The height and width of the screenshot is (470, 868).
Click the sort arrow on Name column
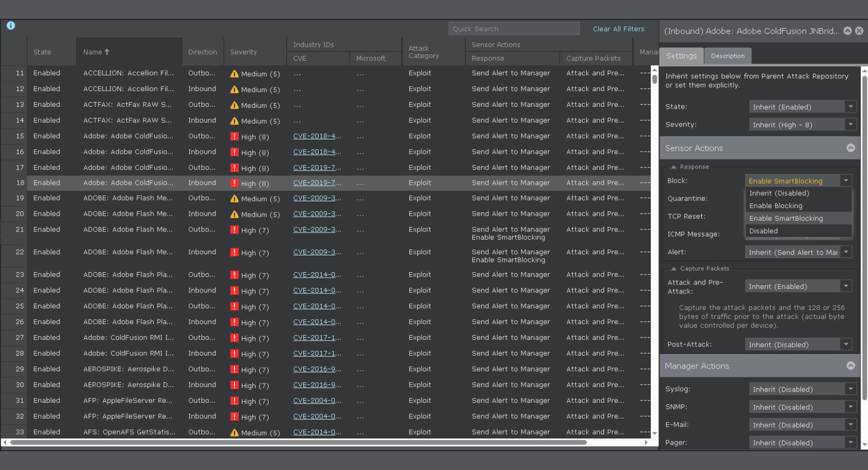point(107,52)
